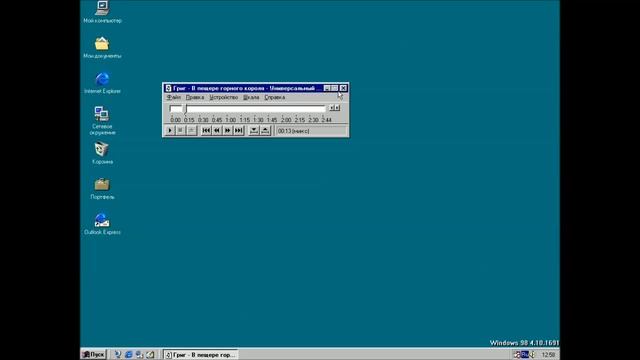640x360 pixels.
Task: Stop playback using the square Stop button
Action: click(x=180, y=131)
